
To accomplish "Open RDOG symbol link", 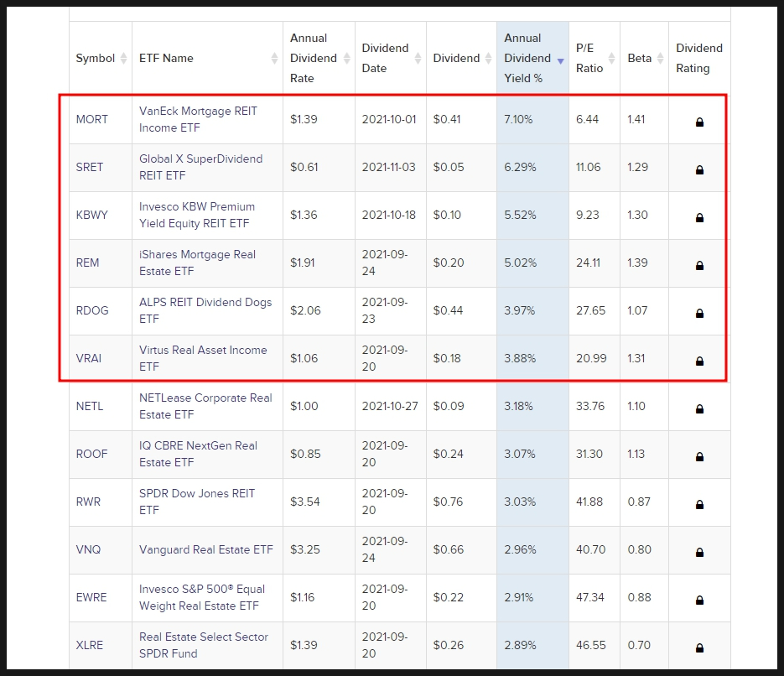I will [92, 310].
